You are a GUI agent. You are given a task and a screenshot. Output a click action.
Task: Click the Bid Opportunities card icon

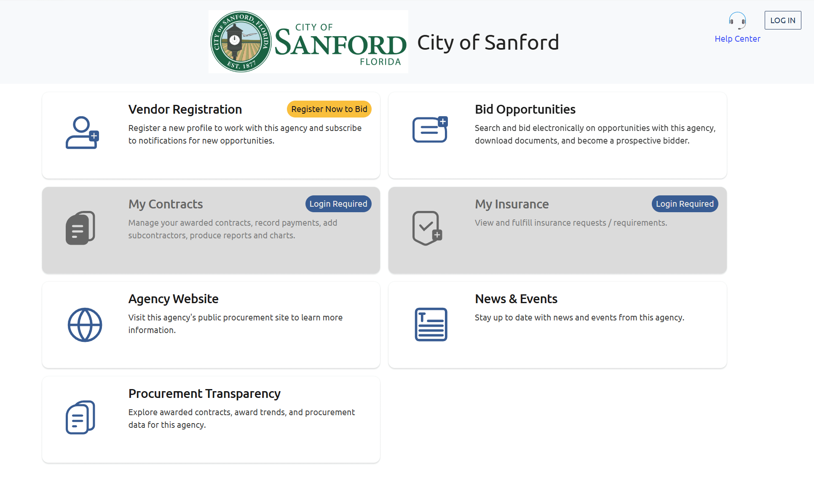[x=430, y=130]
